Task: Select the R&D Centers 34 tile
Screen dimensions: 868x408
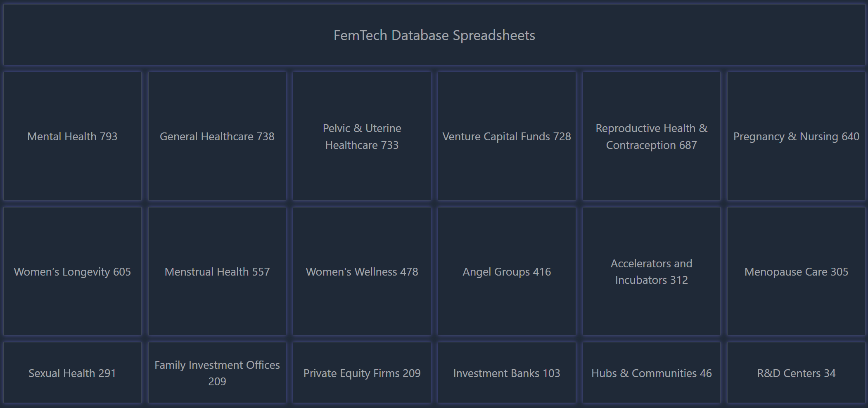Action: tap(796, 373)
